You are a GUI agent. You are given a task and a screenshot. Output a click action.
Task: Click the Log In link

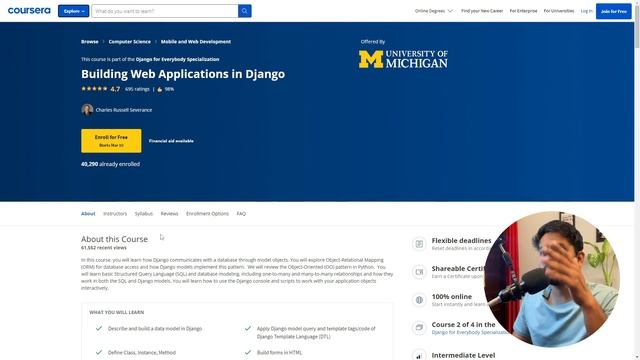tap(586, 11)
